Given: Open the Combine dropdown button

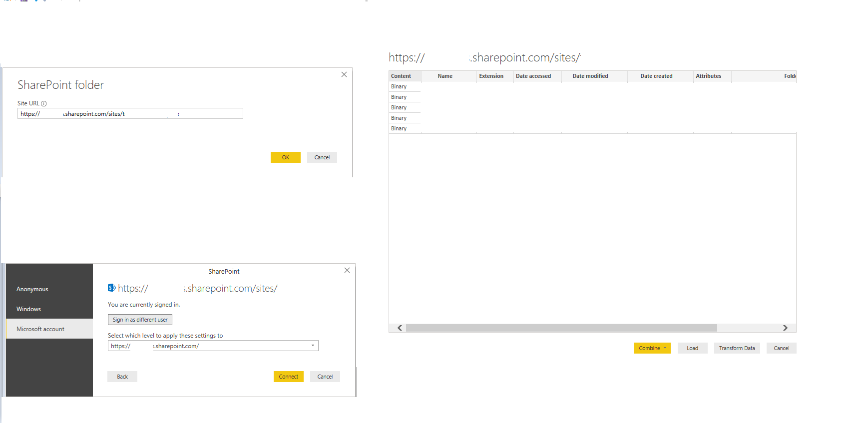Looking at the screenshot, I should click(652, 348).
